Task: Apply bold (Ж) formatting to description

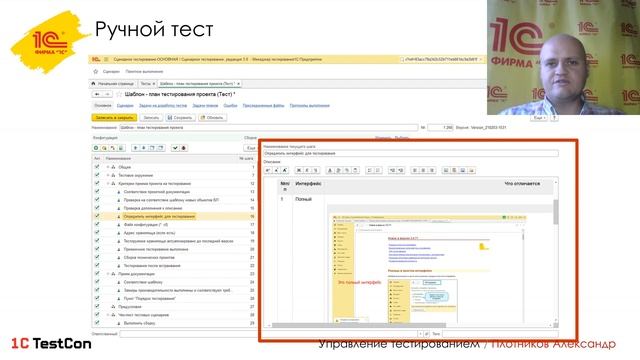Action: pos(299,170)
